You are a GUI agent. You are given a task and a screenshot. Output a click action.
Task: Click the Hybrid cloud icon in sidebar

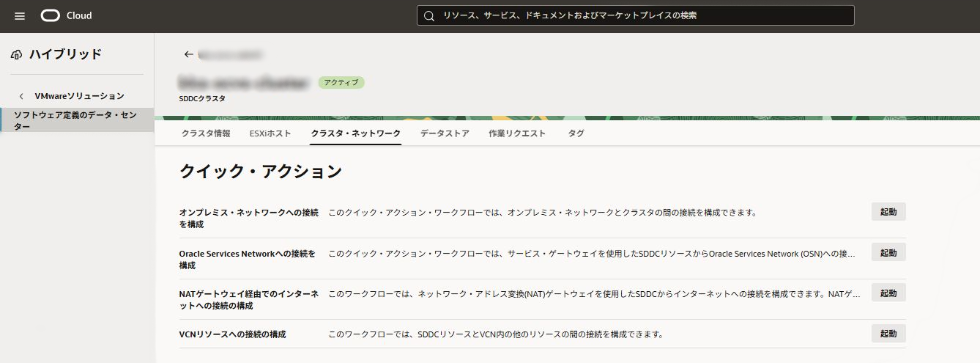[17, 54]
